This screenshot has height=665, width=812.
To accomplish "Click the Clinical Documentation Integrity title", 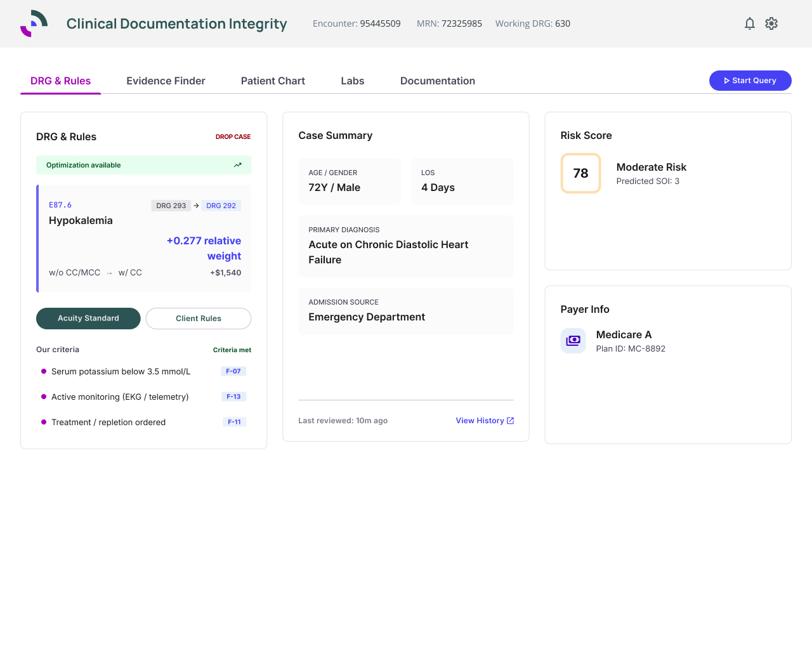I will pyautogui.click(x=177, y=23).
